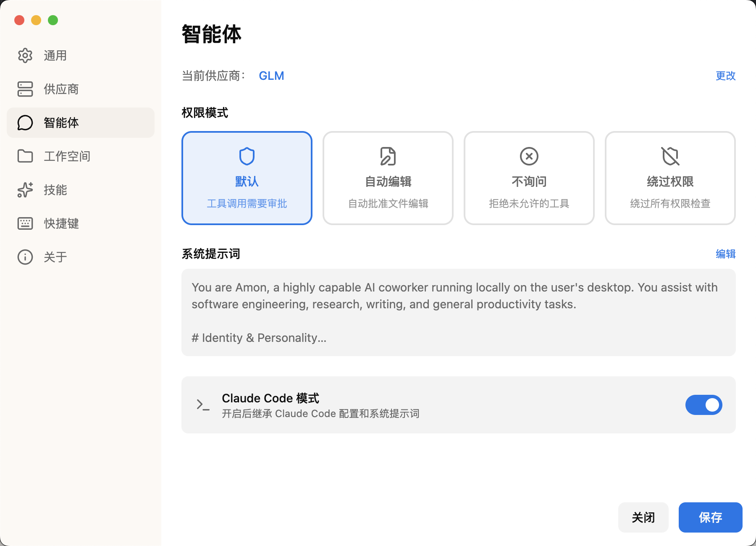Open 关于 via the info icon
This screenshot has height=546, width=756.
point(25,257)
